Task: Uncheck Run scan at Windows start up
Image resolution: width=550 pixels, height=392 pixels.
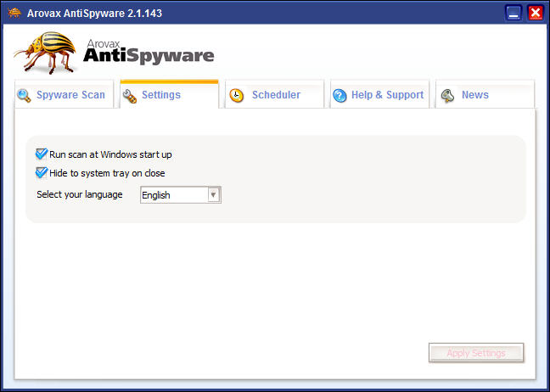Action: (42, 154)
